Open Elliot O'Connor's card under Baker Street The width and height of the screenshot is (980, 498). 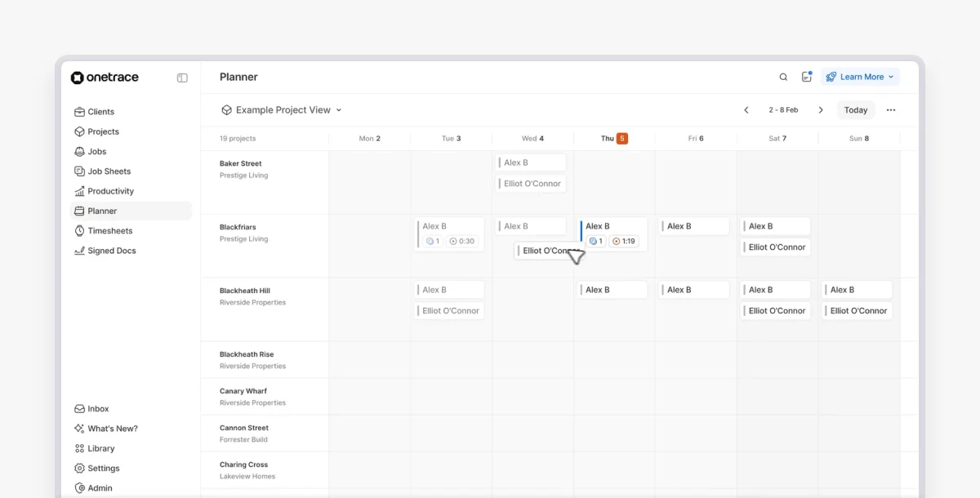(x=530, y=183)
